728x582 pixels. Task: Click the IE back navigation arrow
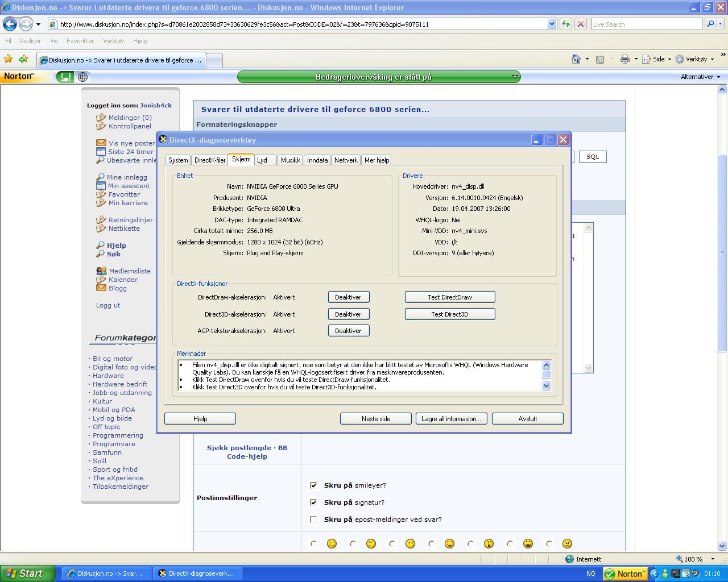coord(10,24)
